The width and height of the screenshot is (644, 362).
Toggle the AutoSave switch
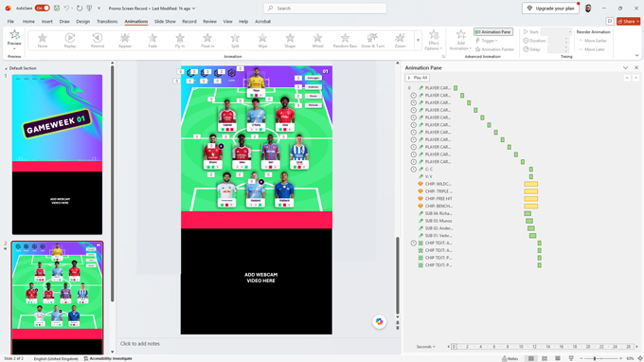42,9
